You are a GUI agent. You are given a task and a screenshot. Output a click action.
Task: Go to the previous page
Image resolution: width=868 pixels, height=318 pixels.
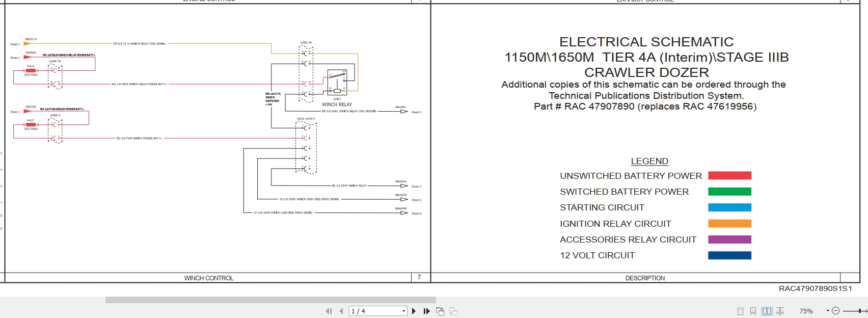click(341, 311)
